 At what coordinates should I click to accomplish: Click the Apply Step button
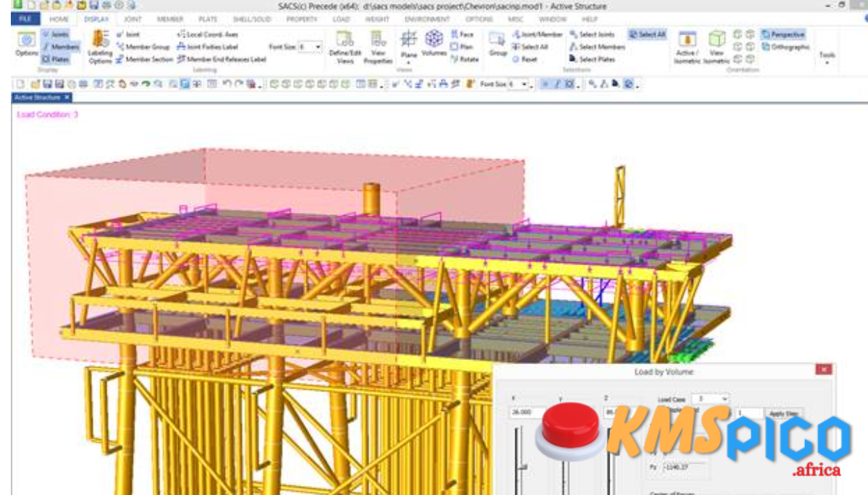(x=785, y=413)
